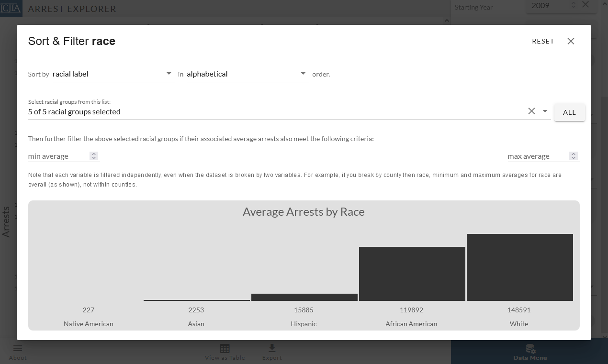Click the Export download icon
The width and height of the screenshot is (608, 364).
click(x=272, y=348)
